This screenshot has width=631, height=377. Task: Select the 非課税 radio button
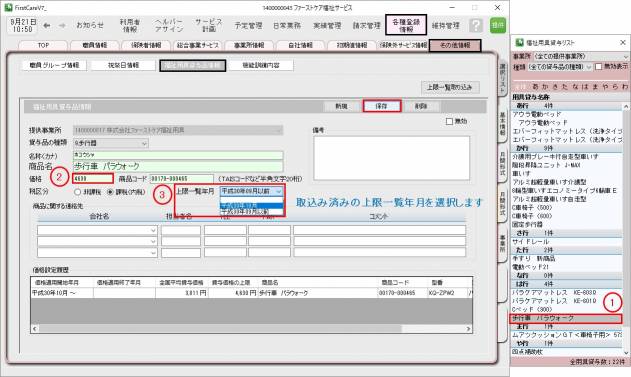tap(78, 192)
